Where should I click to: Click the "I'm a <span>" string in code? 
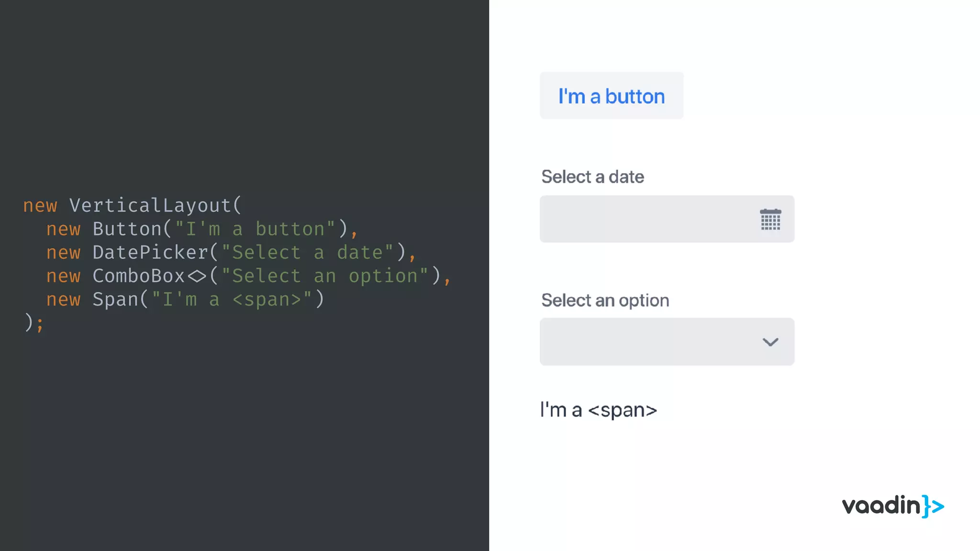[232, 299]
